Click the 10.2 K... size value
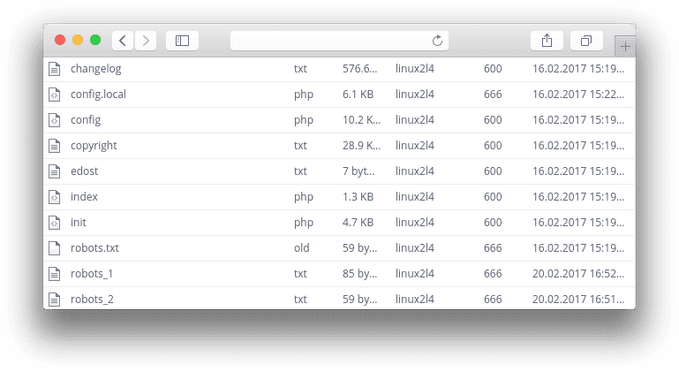This screenshot has height=372, width=679. pyautogui.click(x=362, y=120)
